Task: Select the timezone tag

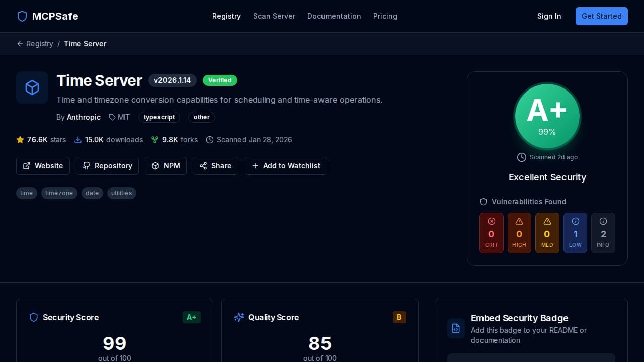Action: click(59, 193)
